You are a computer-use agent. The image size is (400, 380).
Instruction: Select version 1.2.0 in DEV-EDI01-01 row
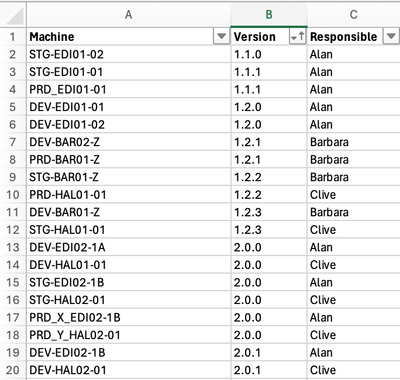click(x=269, y=107)
